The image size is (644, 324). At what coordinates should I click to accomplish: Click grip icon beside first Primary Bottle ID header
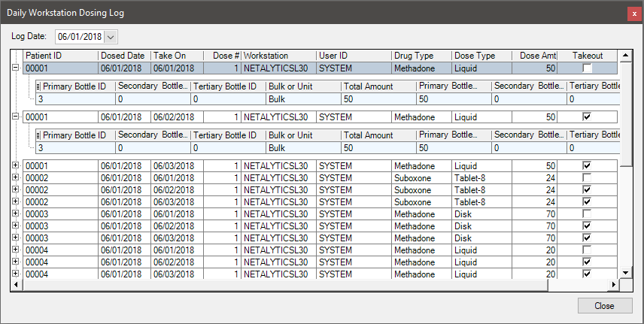(38, 86)
